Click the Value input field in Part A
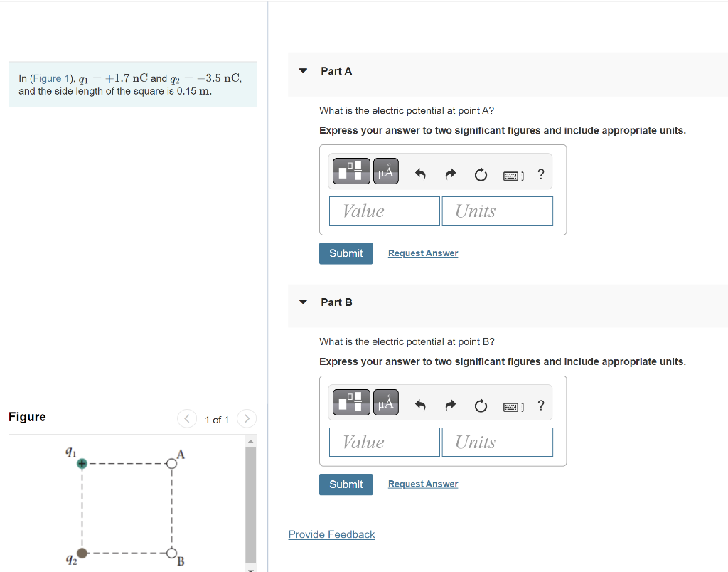The height and width of the screenshot is (572, 728). pyautogui.click(x=384, y=211)
